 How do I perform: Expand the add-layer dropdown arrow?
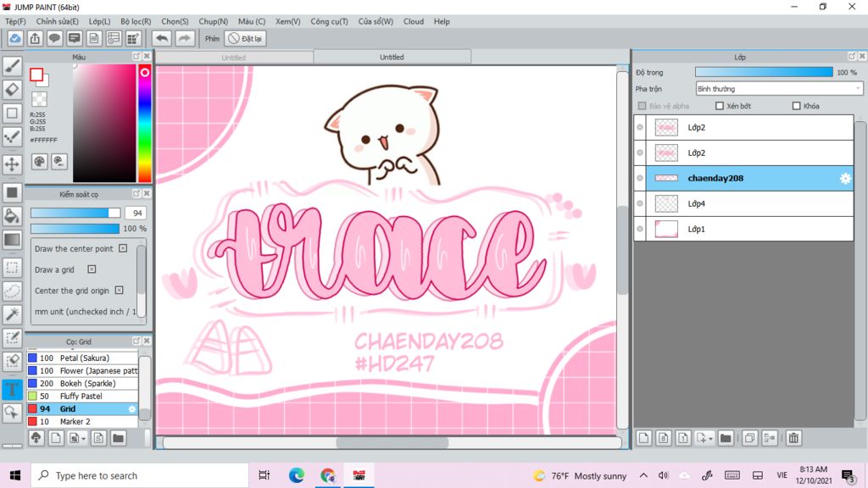pos(710,439)
